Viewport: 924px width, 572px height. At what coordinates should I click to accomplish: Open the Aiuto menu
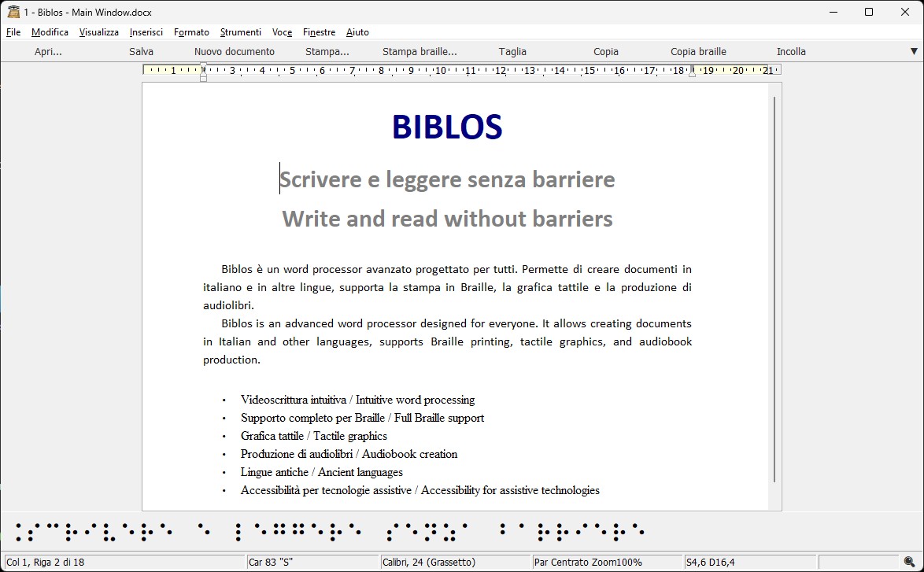(x=357, y=32)
